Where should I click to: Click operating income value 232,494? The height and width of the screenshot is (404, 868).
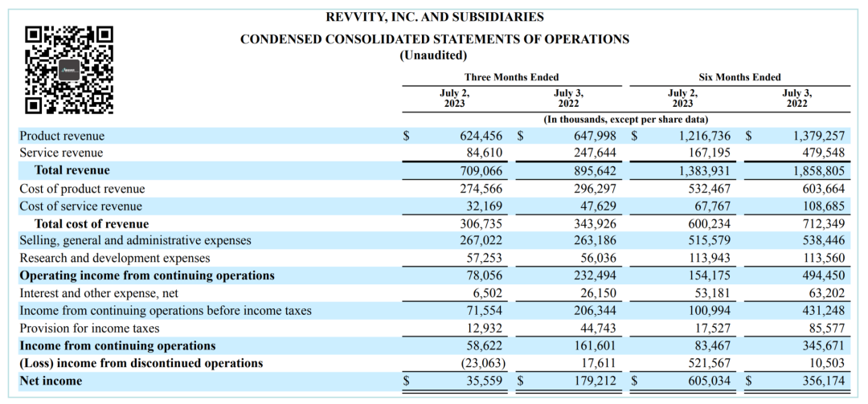[593, 275]
